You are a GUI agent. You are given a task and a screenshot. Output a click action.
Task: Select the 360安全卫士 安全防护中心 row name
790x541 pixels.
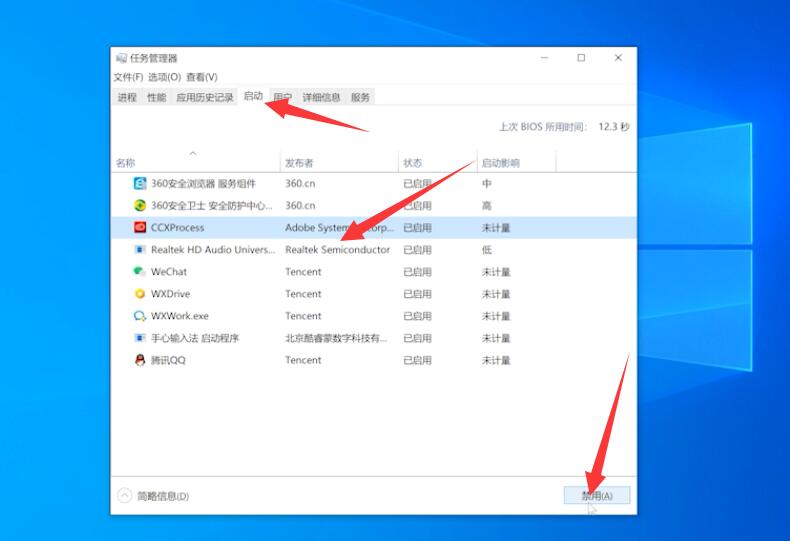(x=212, y=206)
